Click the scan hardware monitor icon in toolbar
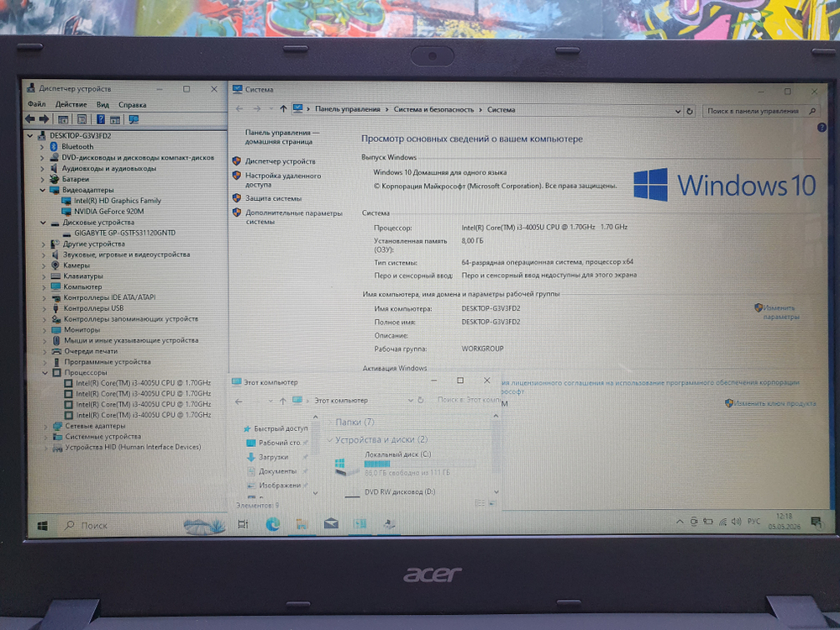This screenshot has width=840, height=630. pos(134,119)
